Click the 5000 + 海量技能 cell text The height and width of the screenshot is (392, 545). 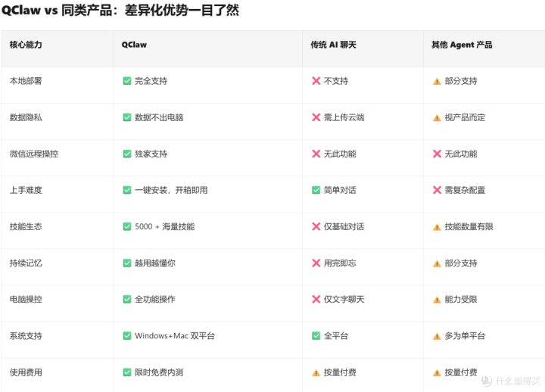164,226
